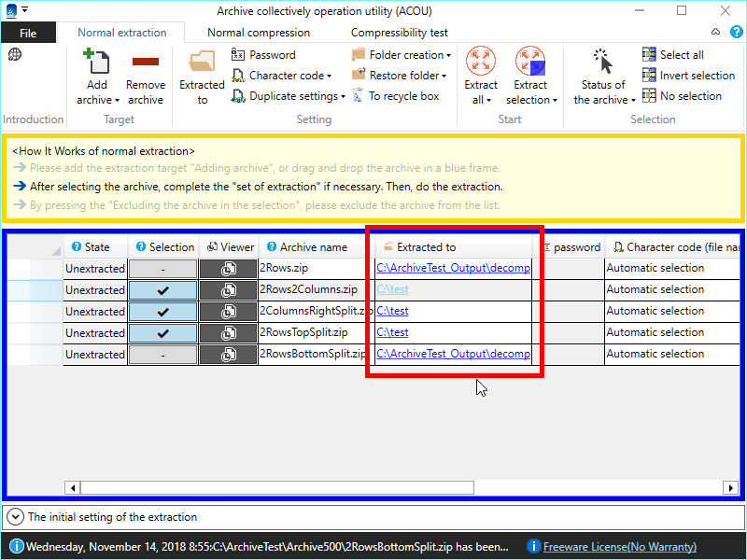Open the File menu
This screenshot has width=747, height=560.
28,33
